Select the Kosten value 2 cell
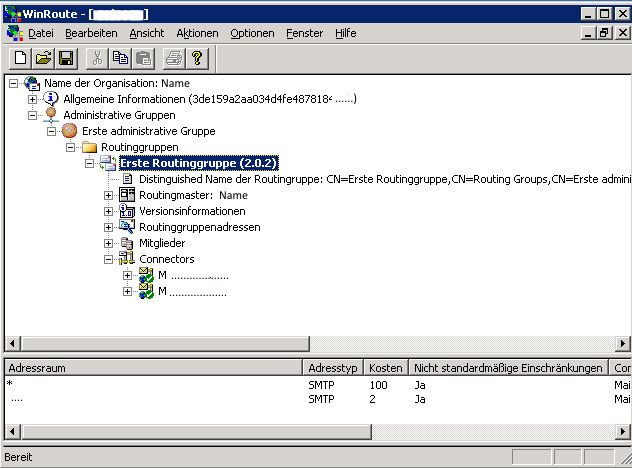 (x=372, y=399)
